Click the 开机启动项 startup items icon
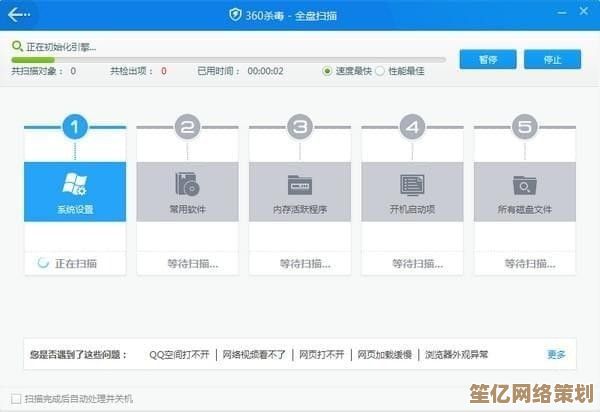This screenshot has height=412, width=600. 412,184
